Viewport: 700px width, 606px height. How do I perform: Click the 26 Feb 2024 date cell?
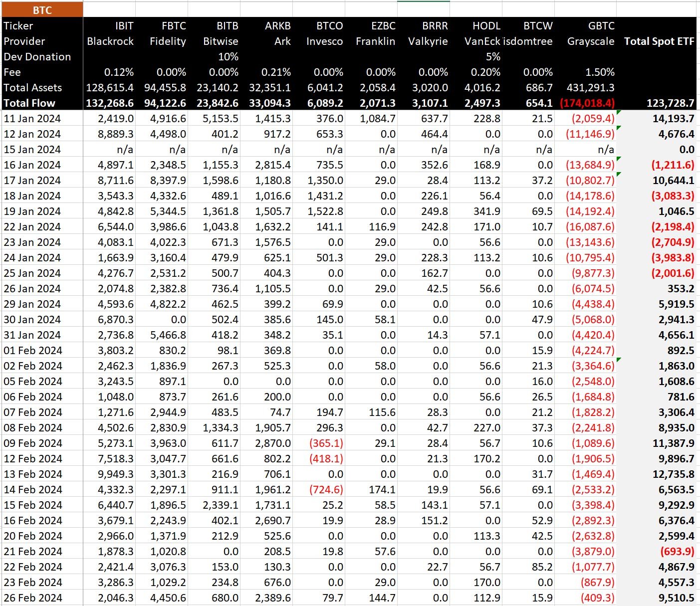33,598
